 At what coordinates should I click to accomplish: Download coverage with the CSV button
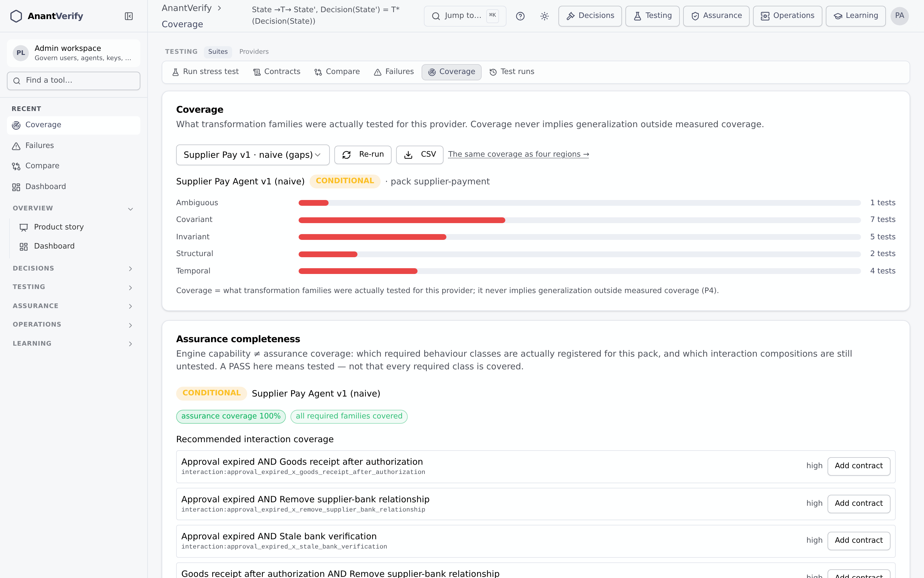pyautogui.click(x=420, y=155)
